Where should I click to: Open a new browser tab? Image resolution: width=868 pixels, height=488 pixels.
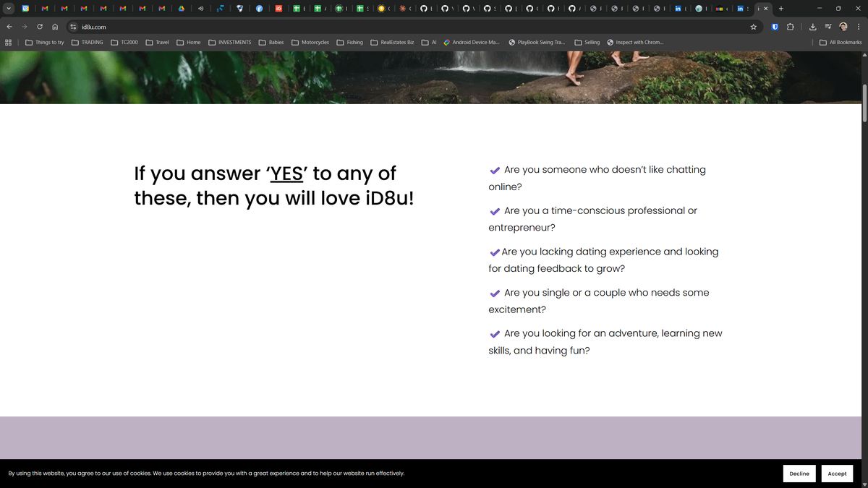pyautogui.click(x=781, y=9)
